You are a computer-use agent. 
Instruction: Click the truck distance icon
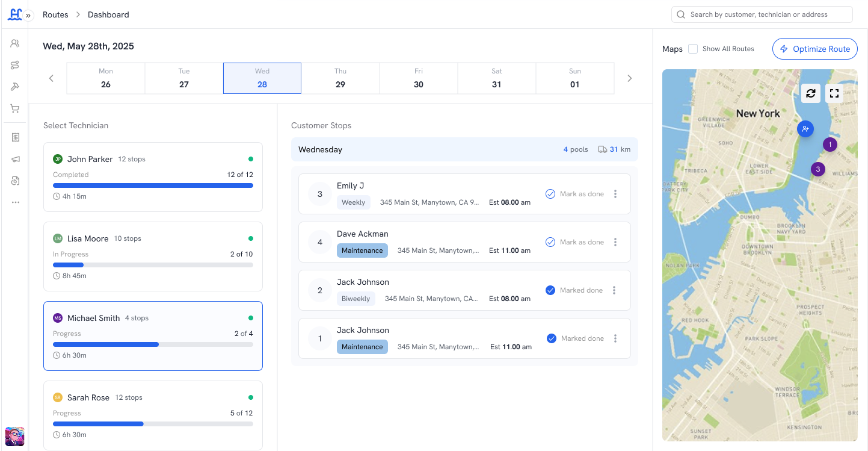point(603,149)
